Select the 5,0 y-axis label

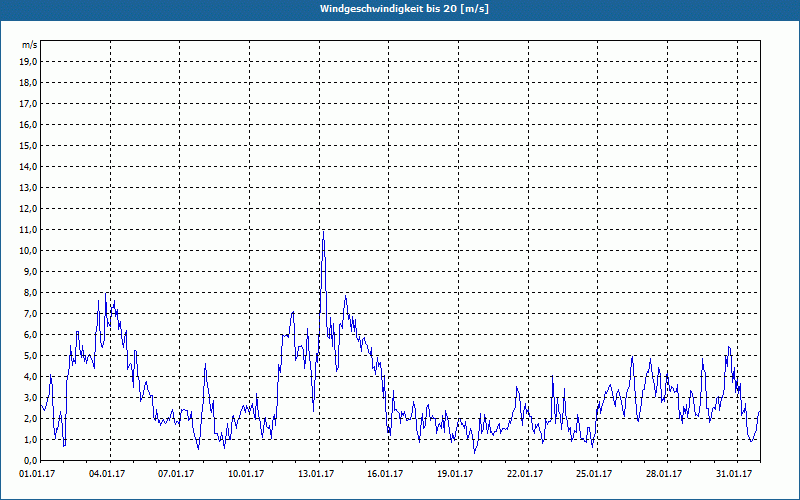coord(30,355)
